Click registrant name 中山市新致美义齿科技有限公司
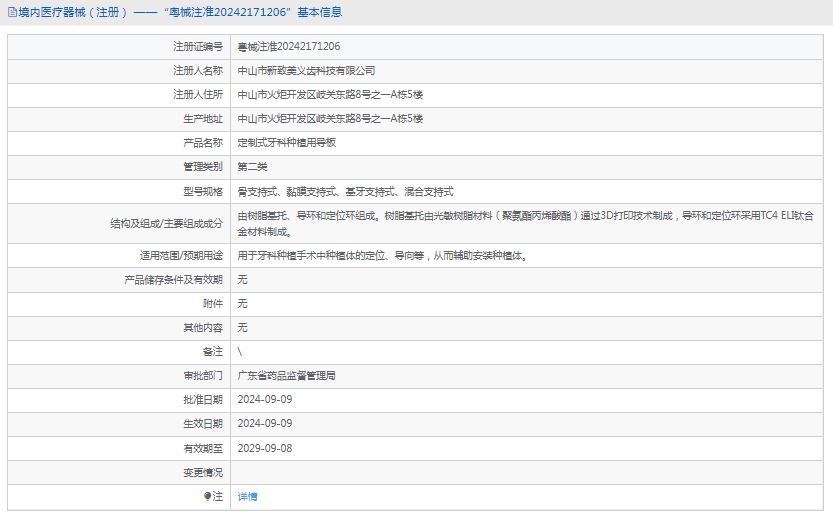Viewport: 833px width, 512px height. tap(306, 70)
